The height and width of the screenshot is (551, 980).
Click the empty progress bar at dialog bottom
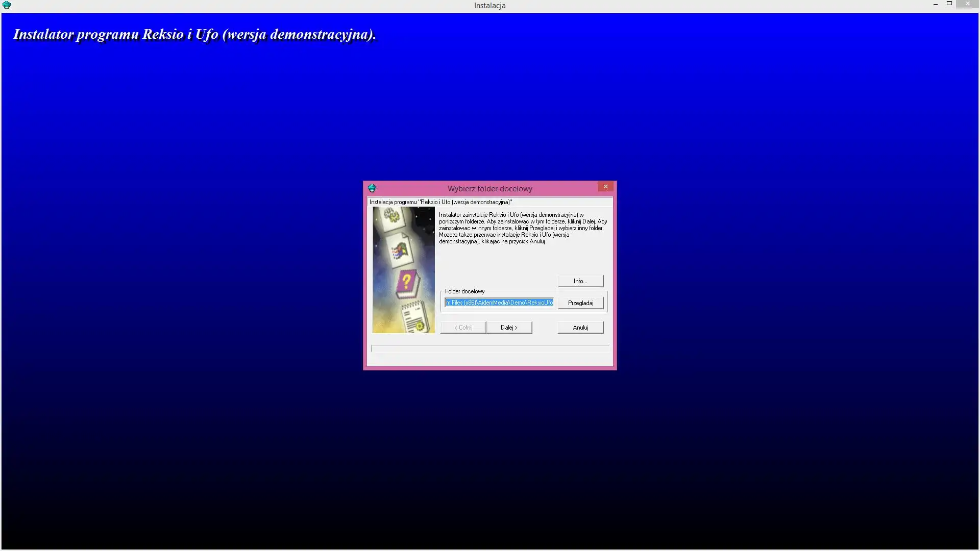(x=489, y=348)
